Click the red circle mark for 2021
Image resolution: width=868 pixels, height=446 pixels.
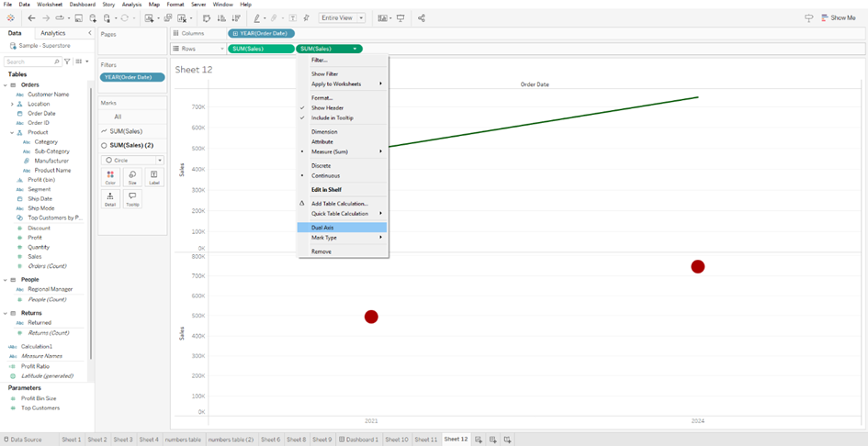[x=371, y=317]
